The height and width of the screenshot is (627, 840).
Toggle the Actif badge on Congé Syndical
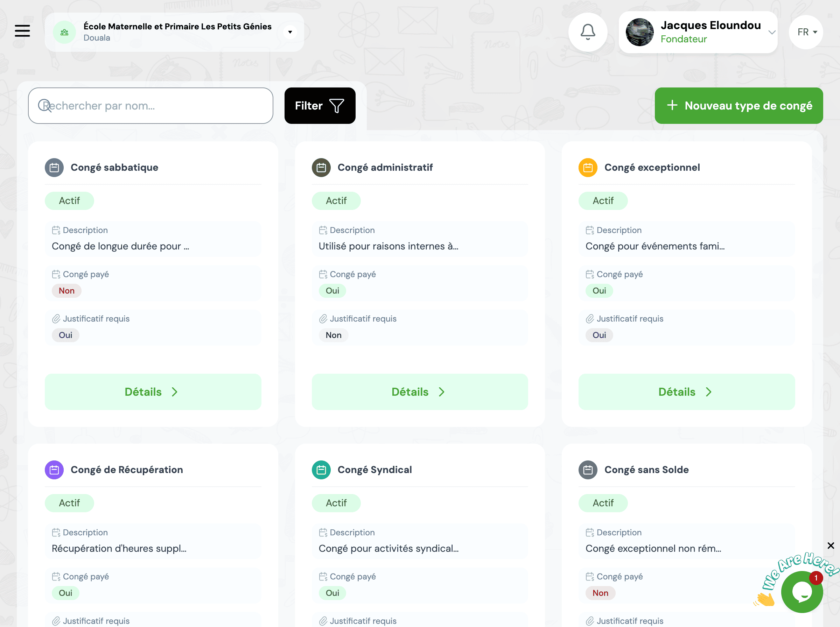point(336,503)
